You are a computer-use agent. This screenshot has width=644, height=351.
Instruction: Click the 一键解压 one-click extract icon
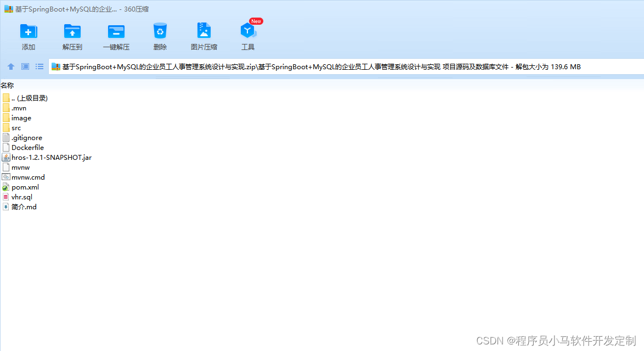(116, 31)
